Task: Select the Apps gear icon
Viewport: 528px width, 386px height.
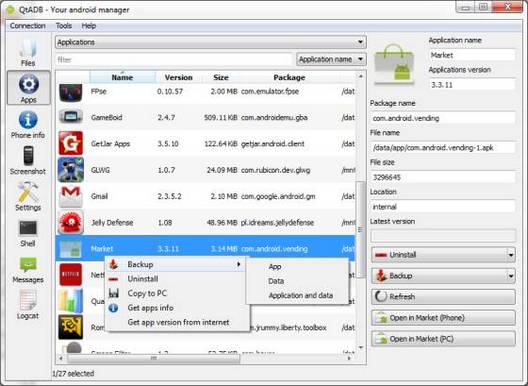Action: click(x=29, y=84)
